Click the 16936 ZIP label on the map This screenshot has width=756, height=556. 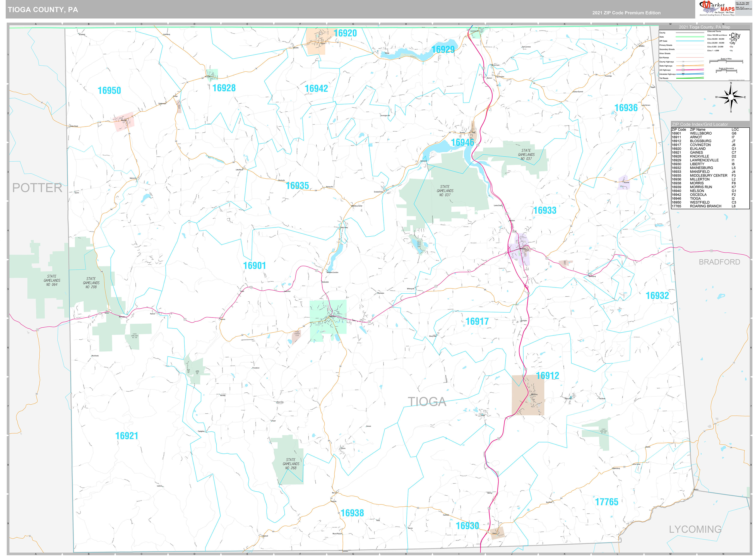click(x=626, y=108)
